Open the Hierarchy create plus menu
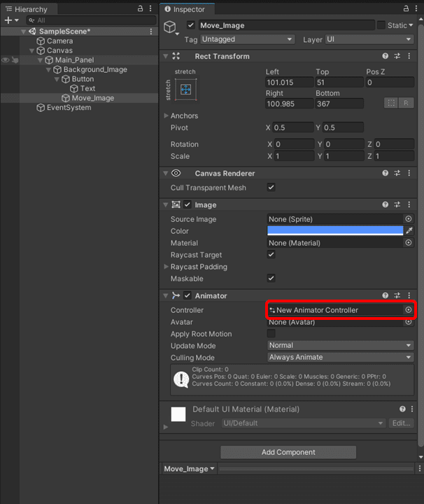 coord(11,20)
